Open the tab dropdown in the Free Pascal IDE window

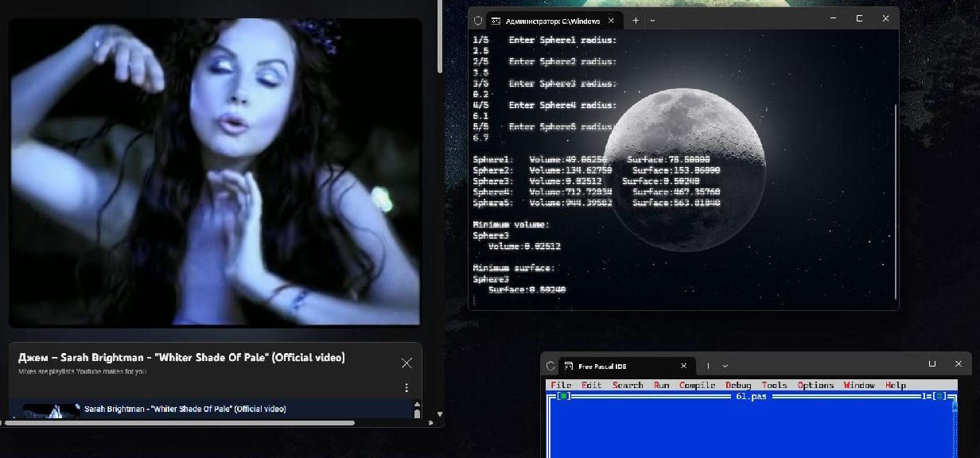[725, 366]
